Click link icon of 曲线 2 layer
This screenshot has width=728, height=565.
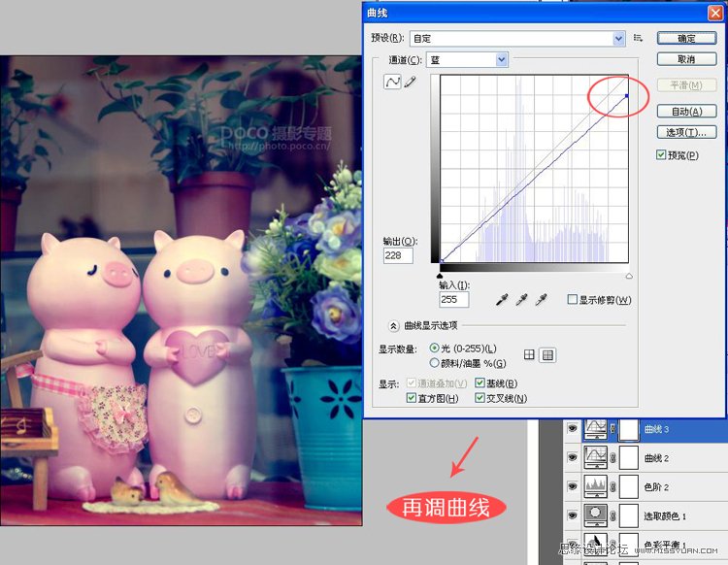click(612, 458)
